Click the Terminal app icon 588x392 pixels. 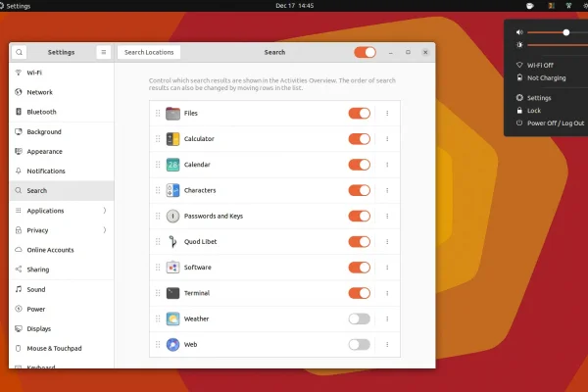click(x=172, y=293)
